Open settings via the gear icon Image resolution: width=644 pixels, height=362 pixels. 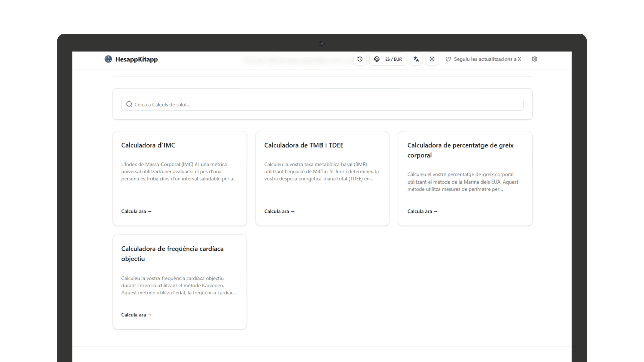535,59
